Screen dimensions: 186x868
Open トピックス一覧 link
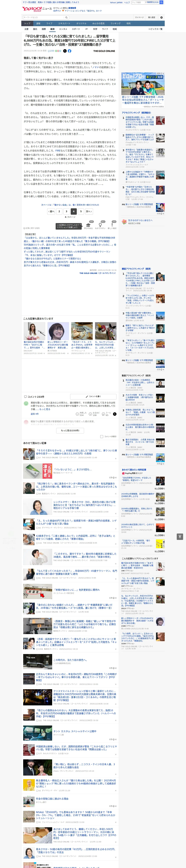click(x=155, y=29)
